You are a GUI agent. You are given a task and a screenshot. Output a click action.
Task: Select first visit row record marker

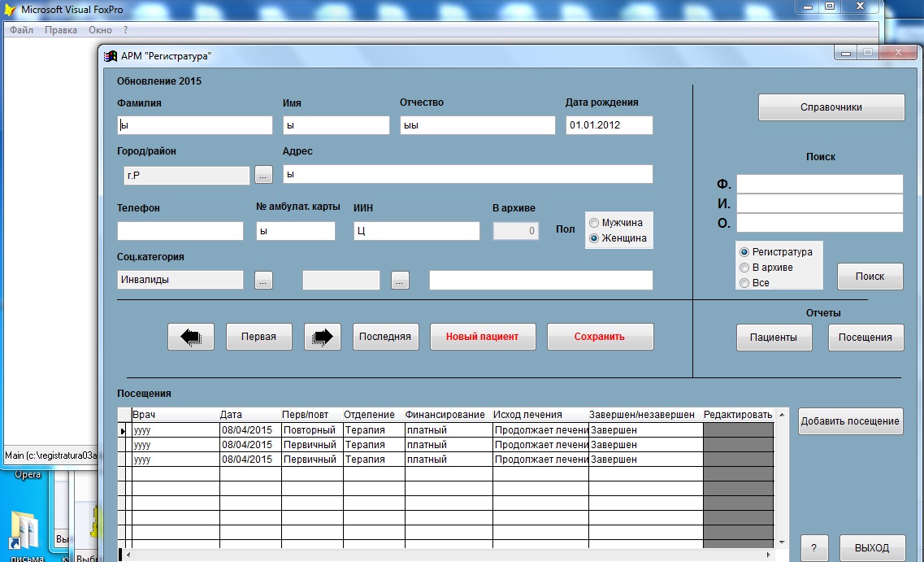click(124, 430)
